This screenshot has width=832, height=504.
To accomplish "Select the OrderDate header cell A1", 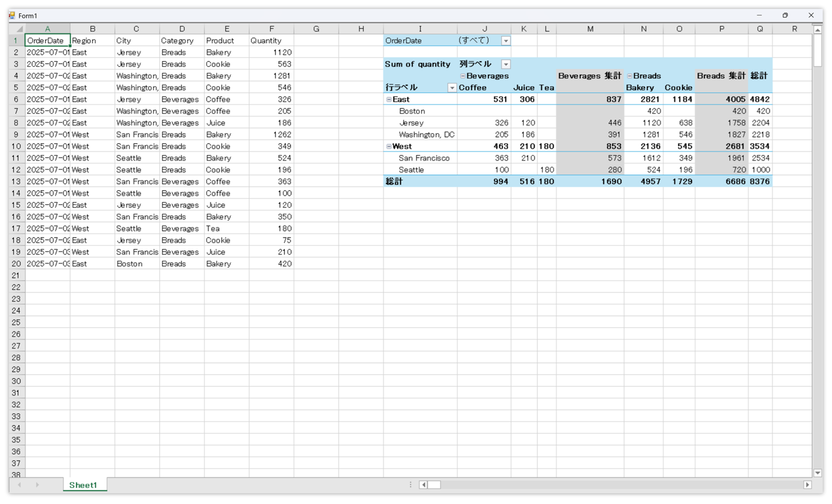I will coord(47,41).
